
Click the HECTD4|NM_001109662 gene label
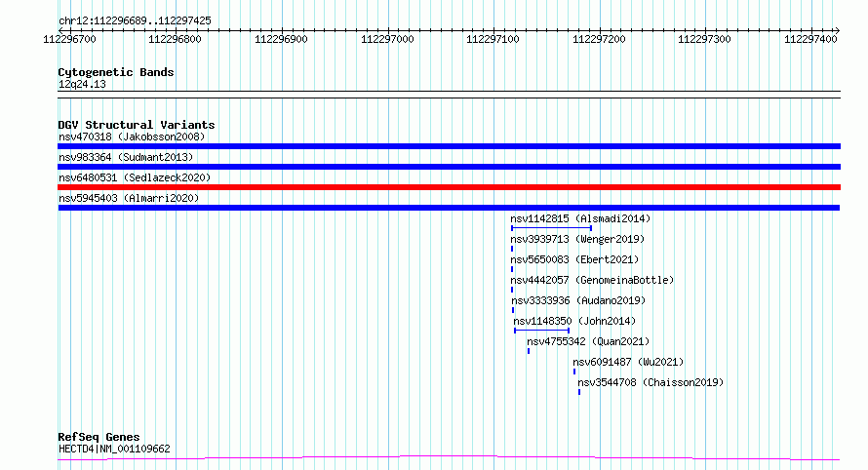coord(114,449)
